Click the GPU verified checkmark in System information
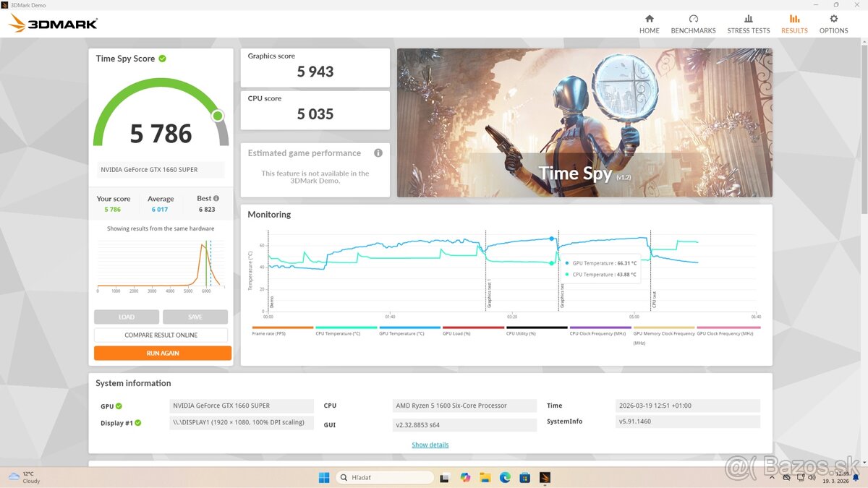 (x=119, y=406)
